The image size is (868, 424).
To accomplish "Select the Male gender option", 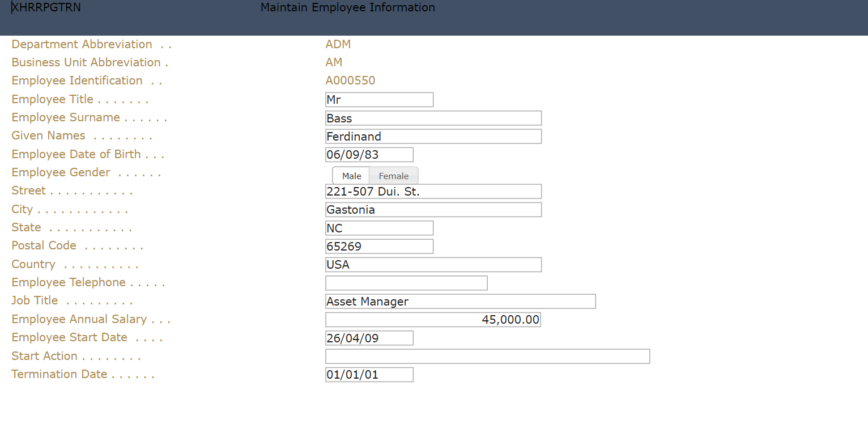I will 351,176.
